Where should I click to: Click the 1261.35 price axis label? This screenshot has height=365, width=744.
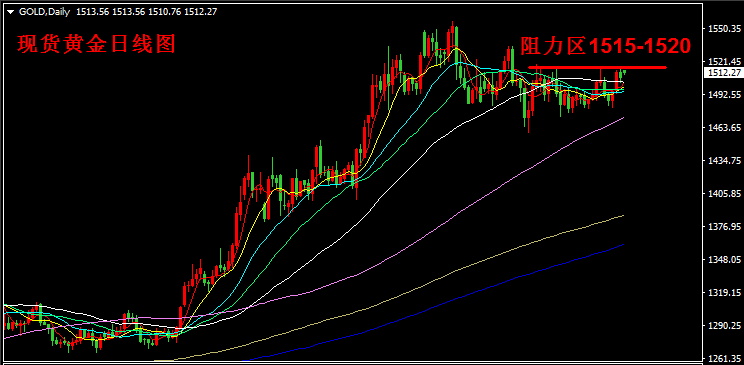[724, 358]
